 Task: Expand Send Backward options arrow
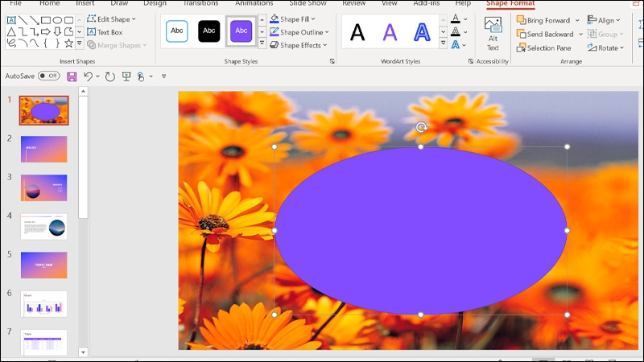tap(580, 34)
